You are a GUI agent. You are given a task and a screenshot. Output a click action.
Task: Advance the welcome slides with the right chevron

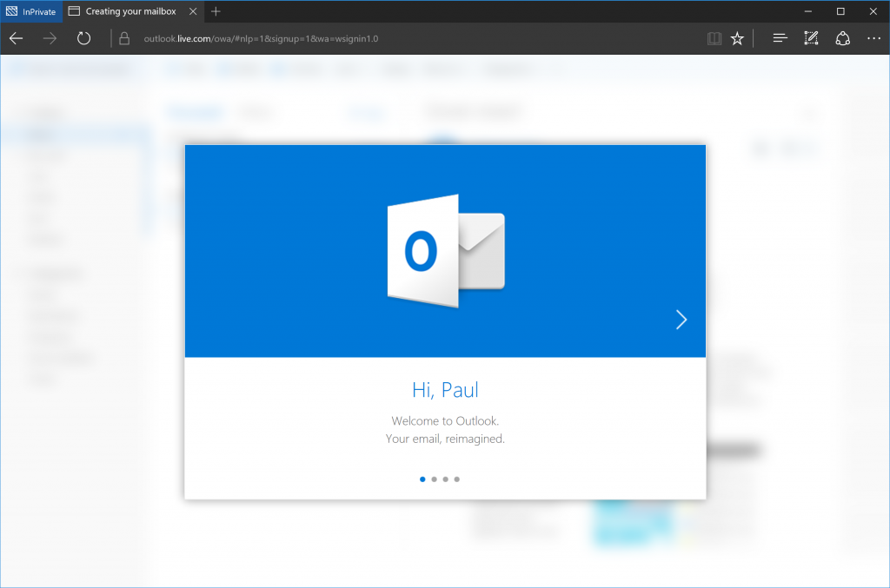(x=681, y=320)
